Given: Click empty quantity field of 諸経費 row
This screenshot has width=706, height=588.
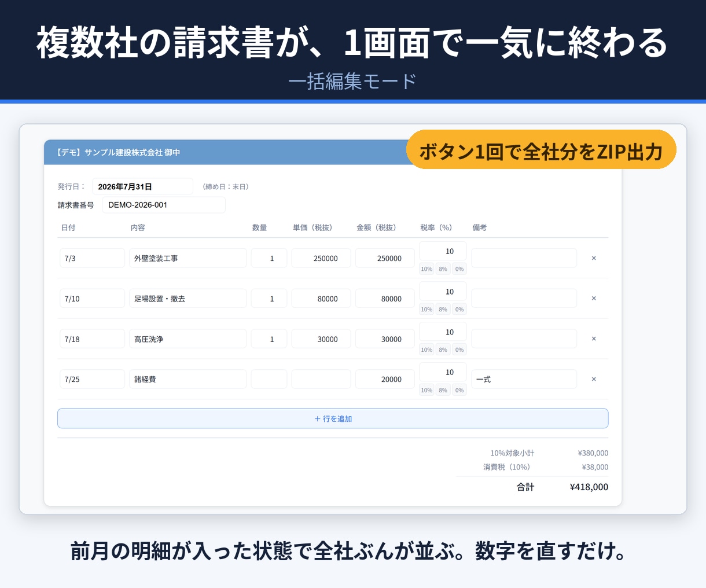Looking at the screenshot, I should click(x=269, y=379).
